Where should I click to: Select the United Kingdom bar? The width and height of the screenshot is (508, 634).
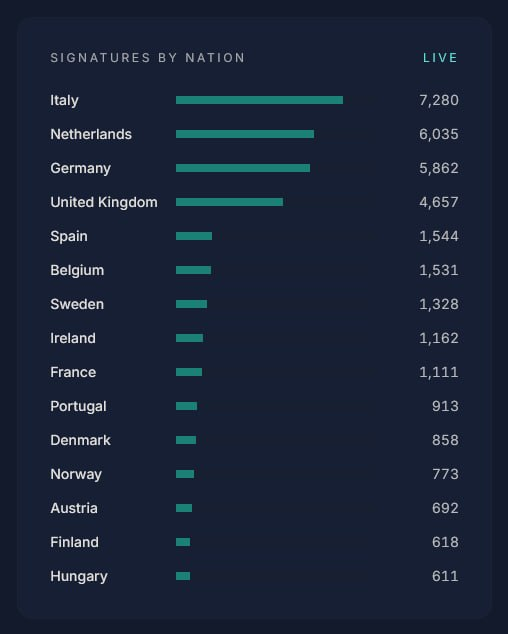point(229,202)
